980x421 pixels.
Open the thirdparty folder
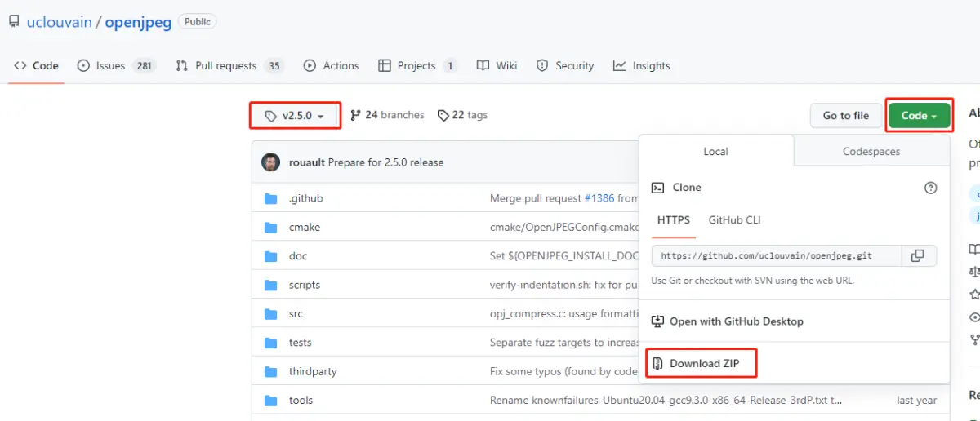(x=313, y=371)
